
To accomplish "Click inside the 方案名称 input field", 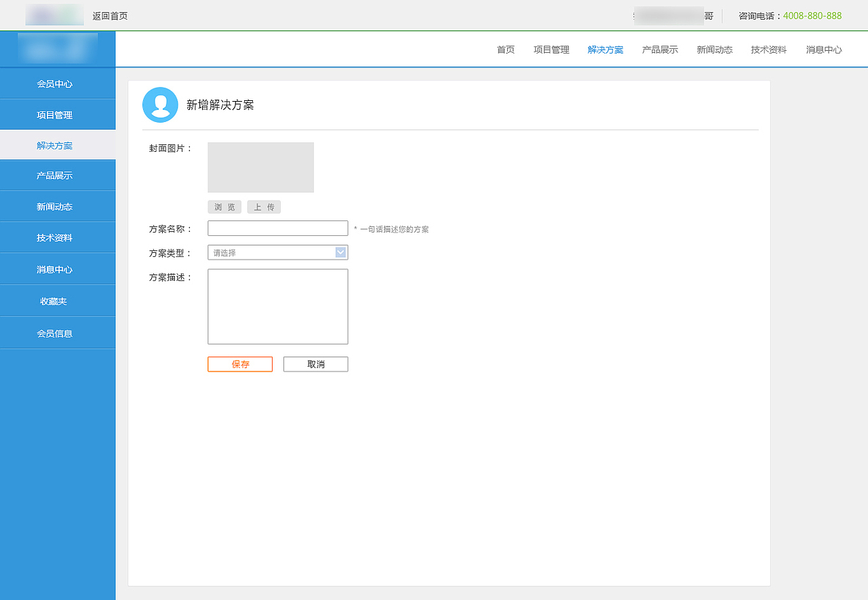I will (x=277, y=228).
